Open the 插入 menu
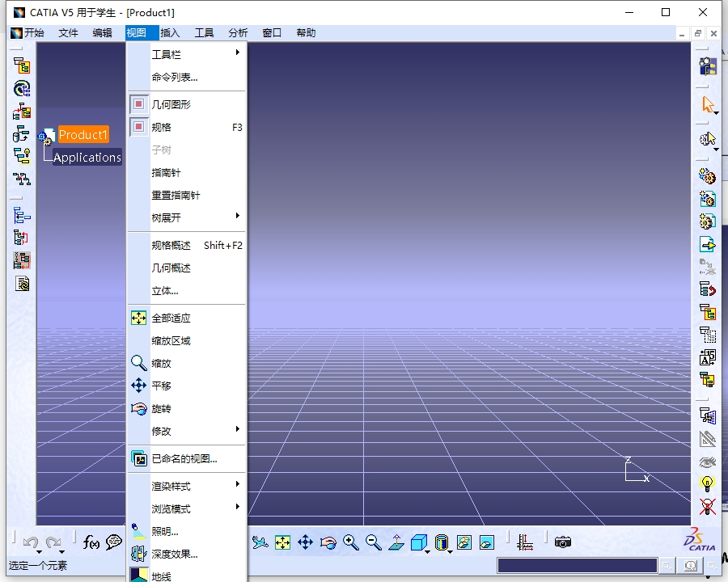 coord(170,33)
